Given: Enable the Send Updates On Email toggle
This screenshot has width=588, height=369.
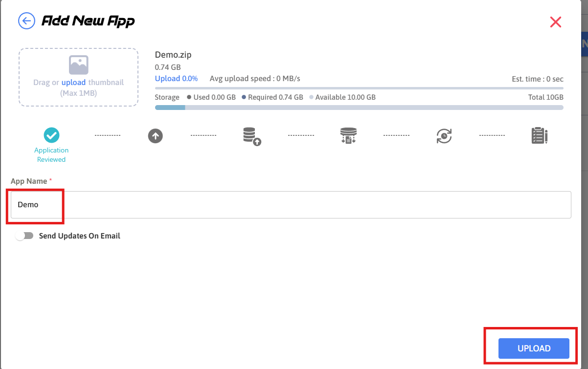Looking at the screenshot, I should (24, 236).
